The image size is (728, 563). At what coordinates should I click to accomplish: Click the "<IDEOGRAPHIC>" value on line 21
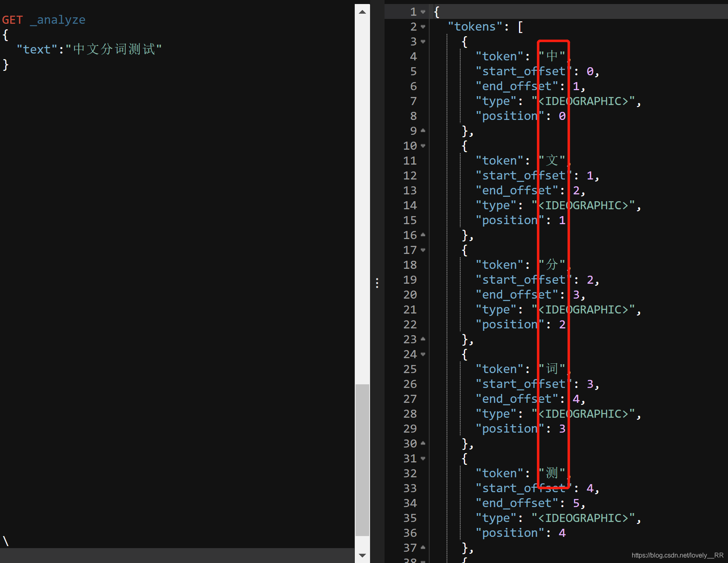pyautogui.click(x=584, y=310)
